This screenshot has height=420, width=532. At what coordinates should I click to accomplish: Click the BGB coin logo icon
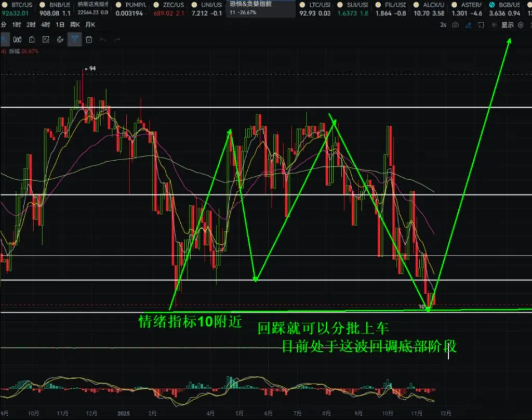point(491,5)
